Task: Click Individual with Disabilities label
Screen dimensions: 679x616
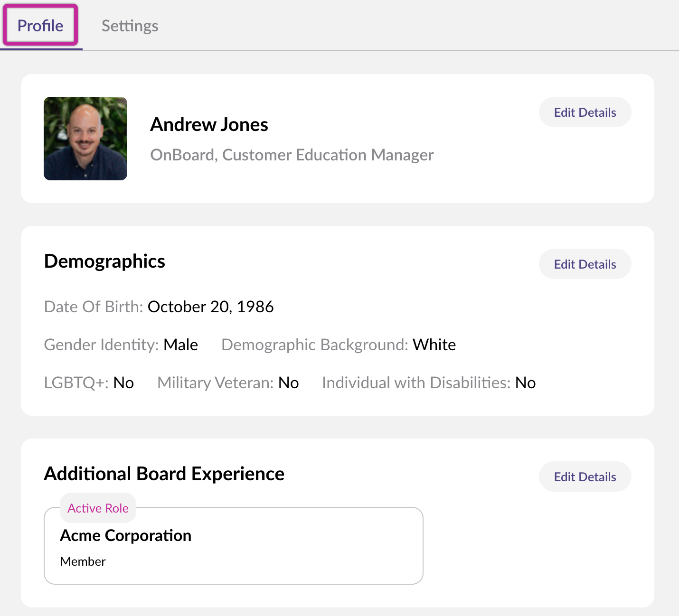Action: (416, 383)
